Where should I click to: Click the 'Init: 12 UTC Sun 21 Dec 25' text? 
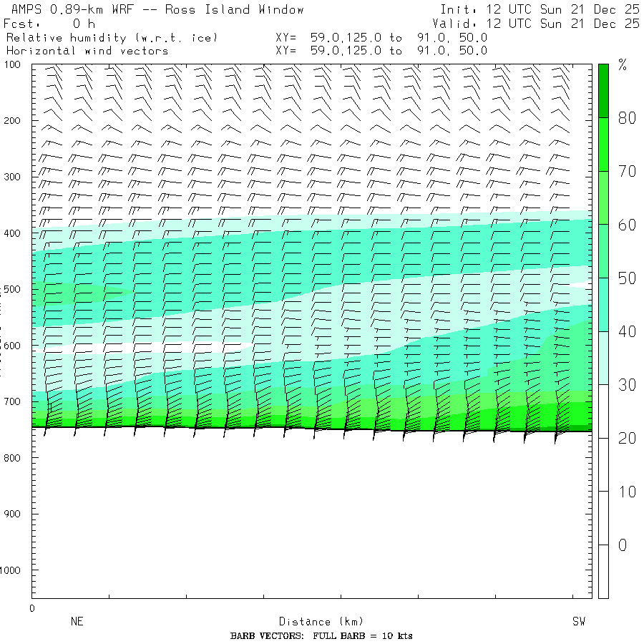[540, 9]
